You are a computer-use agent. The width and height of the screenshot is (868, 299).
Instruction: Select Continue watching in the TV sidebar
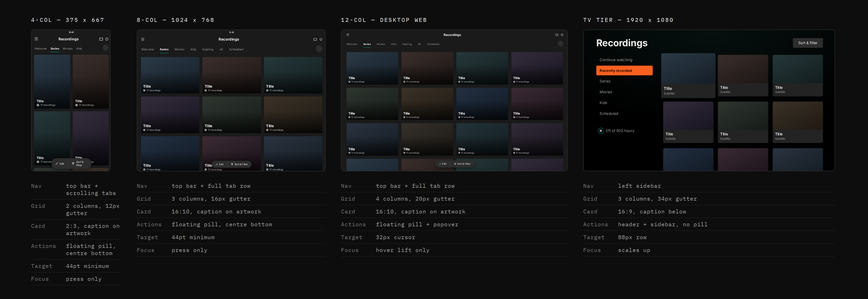(x=625, y=60)
